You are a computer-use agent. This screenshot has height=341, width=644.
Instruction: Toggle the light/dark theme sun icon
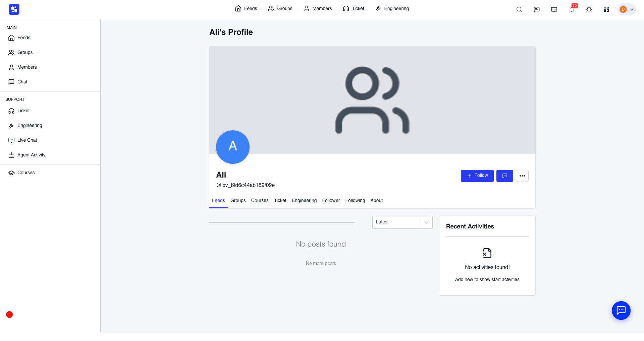coord(589,9)
